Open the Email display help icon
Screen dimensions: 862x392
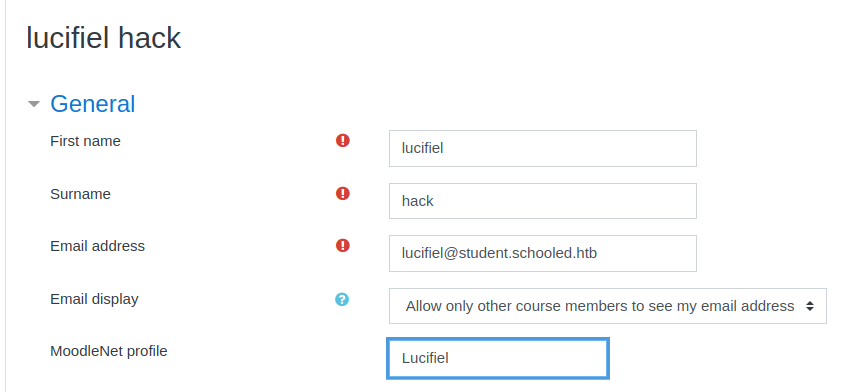(x=342, y=300)
